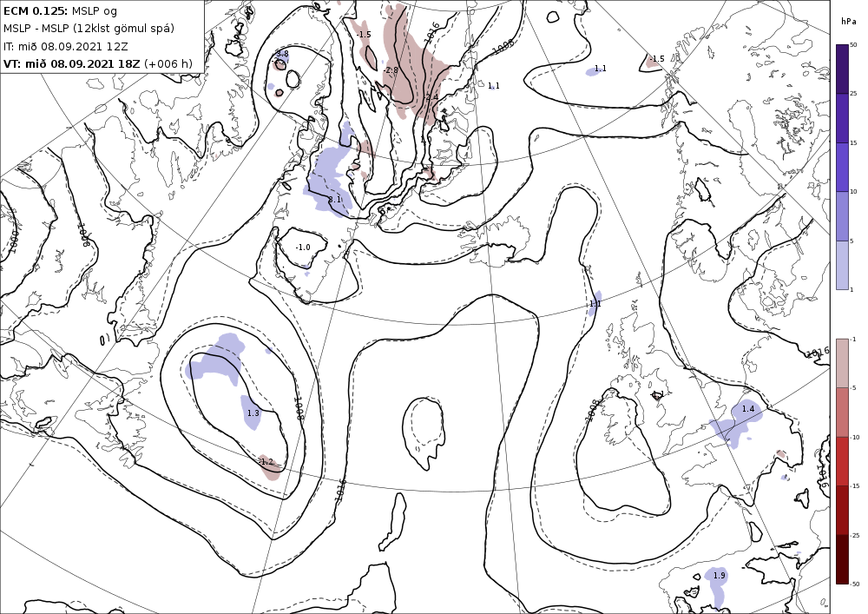Click the 'hPa' unit label above colorbar
The height and width of the screenshot is (614, 868).
847,22
